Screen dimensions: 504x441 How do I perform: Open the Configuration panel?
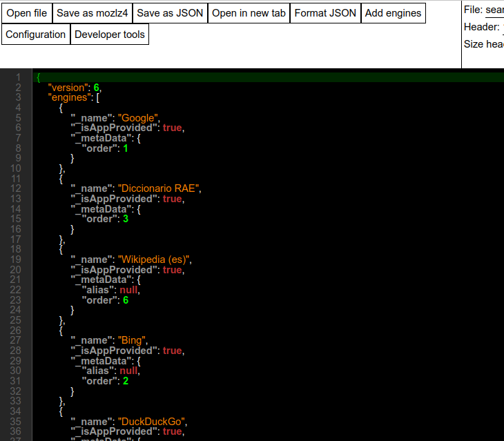36,35
